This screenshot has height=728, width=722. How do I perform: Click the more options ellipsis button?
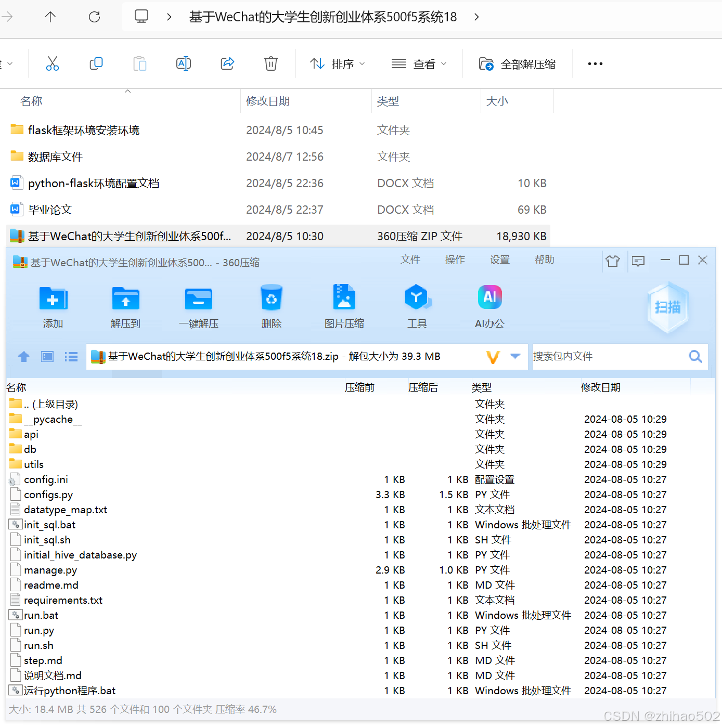[595, 63]
